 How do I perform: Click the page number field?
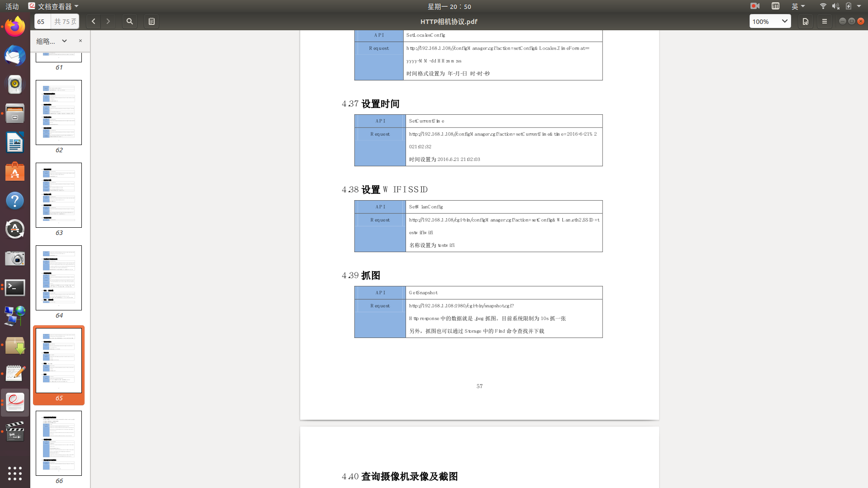pos(42,21)
